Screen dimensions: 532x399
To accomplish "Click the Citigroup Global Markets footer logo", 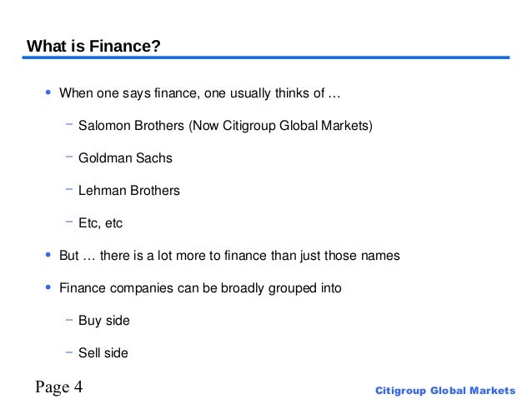I will coord(445,391).
